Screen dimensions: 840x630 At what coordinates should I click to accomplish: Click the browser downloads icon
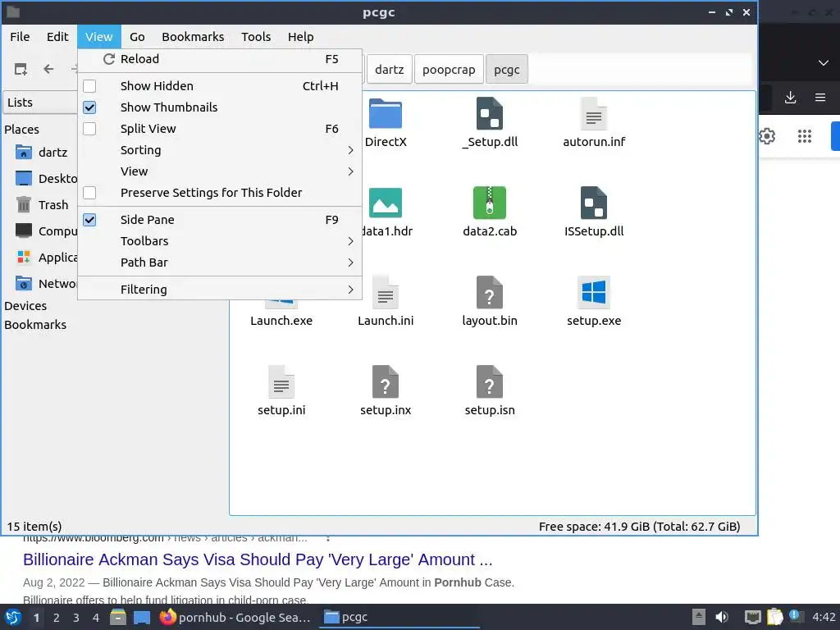[790, 97]
